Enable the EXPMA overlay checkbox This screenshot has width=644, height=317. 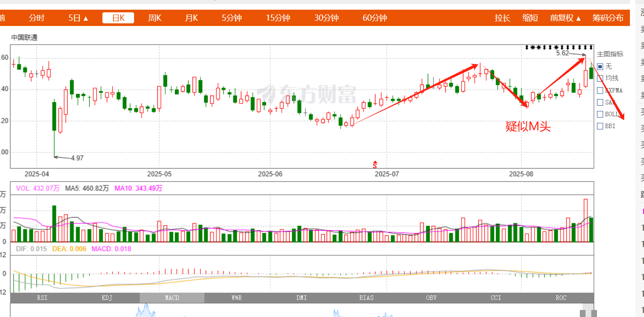coord(600,90)
